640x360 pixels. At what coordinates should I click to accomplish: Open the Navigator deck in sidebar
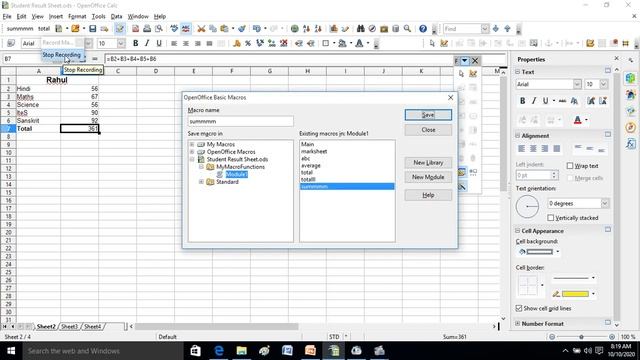tap(631, 127)
